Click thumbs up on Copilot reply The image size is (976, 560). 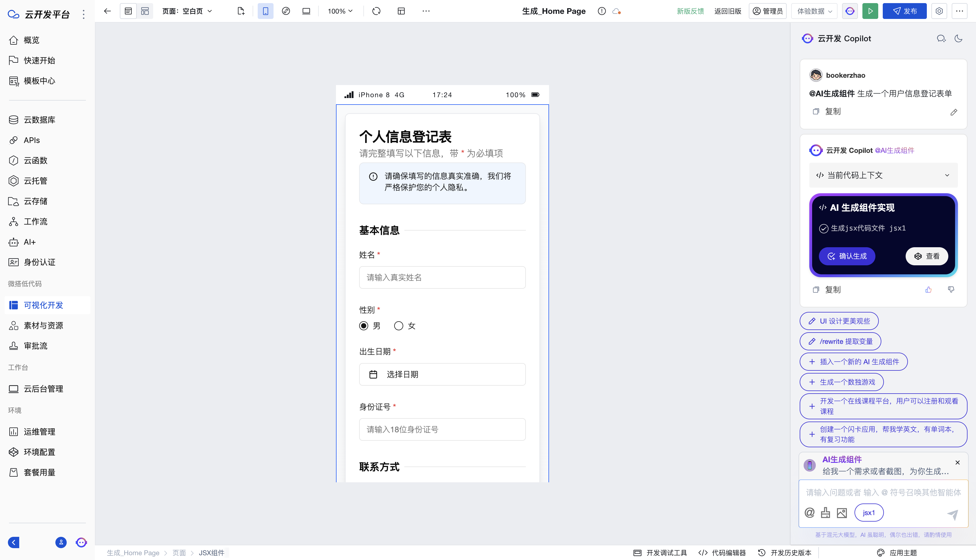click(928, 290)
